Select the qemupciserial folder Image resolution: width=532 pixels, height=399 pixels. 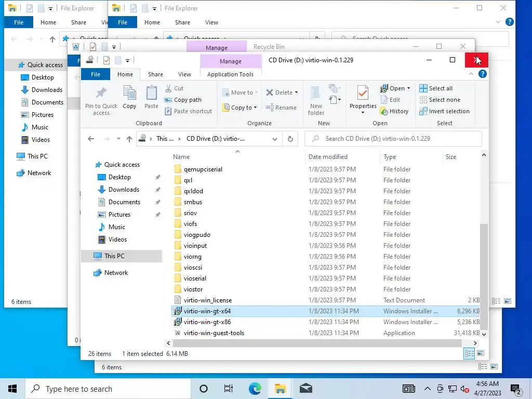[203, 169]
